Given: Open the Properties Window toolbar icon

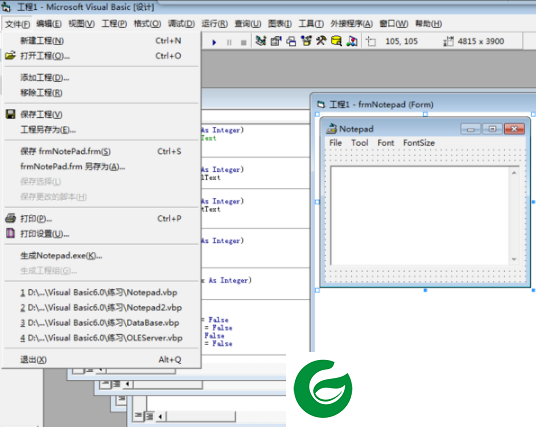Looking at the screenshot, I should [276, 41].
